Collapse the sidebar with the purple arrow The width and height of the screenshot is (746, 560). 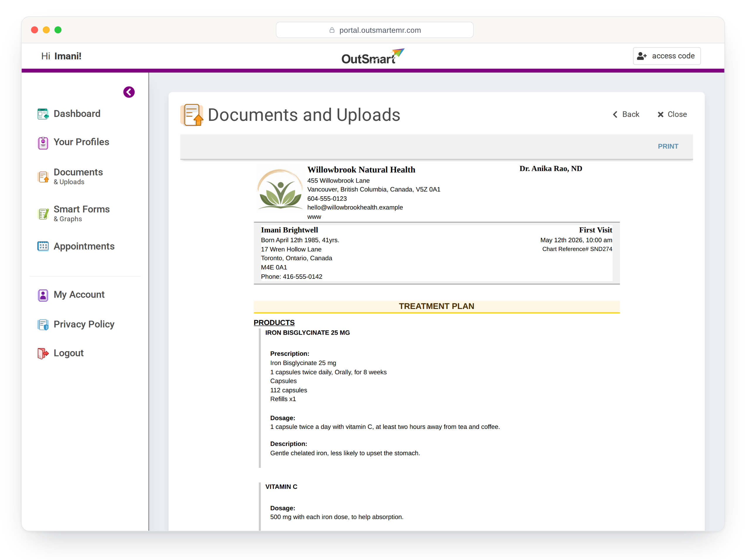(x=129, y=92)
